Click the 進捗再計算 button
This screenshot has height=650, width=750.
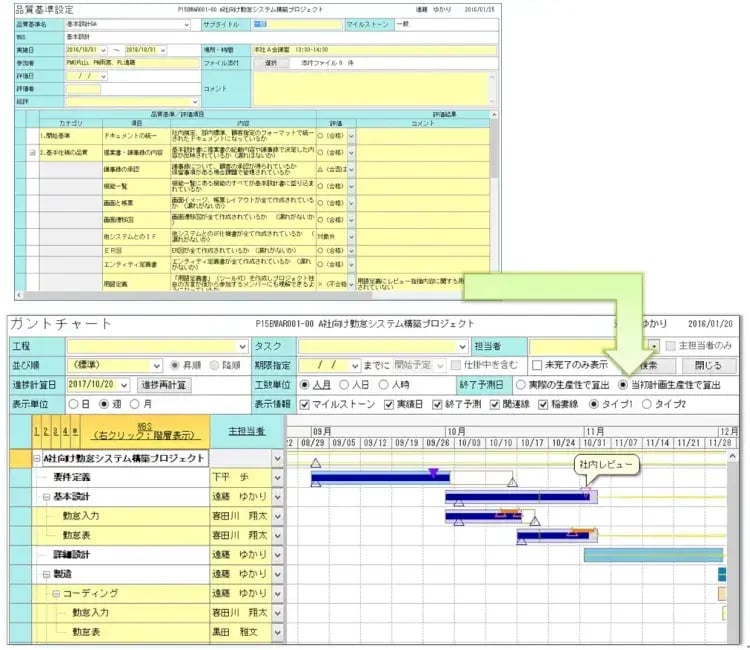pyautogui.click(x=163, y=385)
